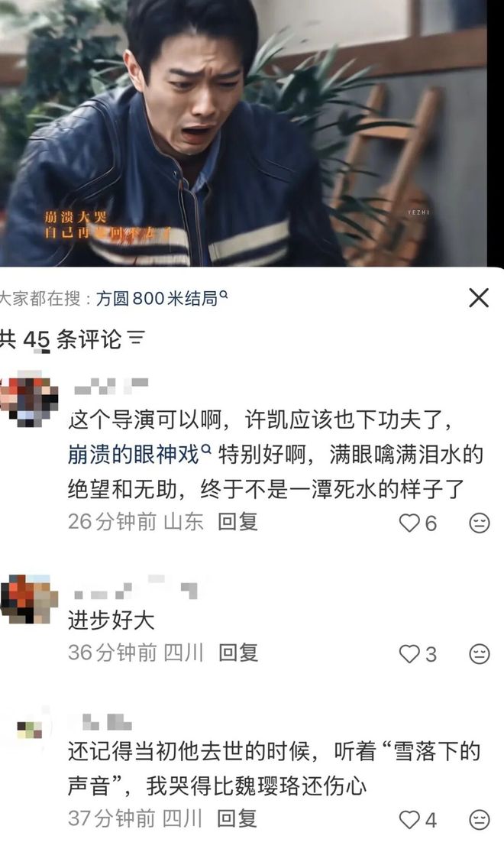Tap the search icon after 方圆800米结局
This screenshot has width=504, height=852.
tap(223, 295)
